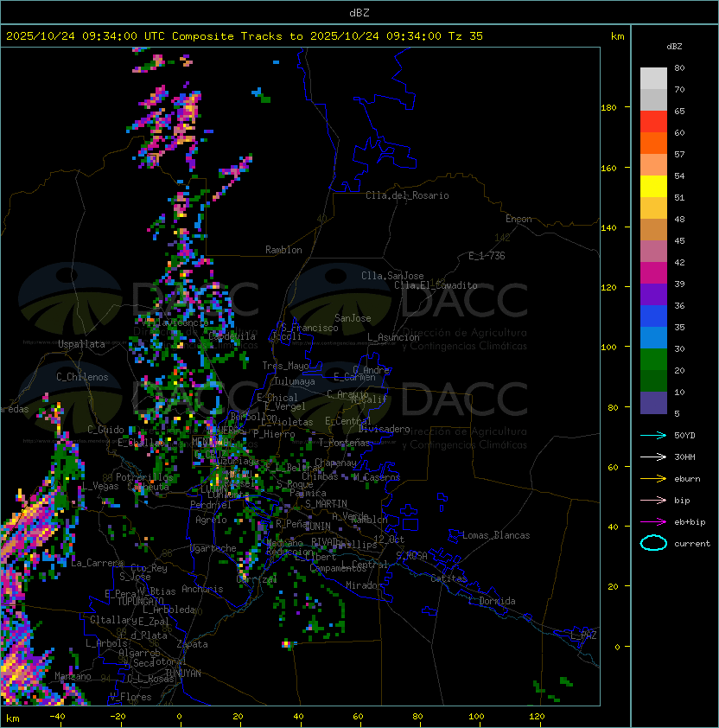Click the magenta eb+bip arrow in legend
Image resolution: width=719 pixels, height=728 pixels.
[653, 522]
